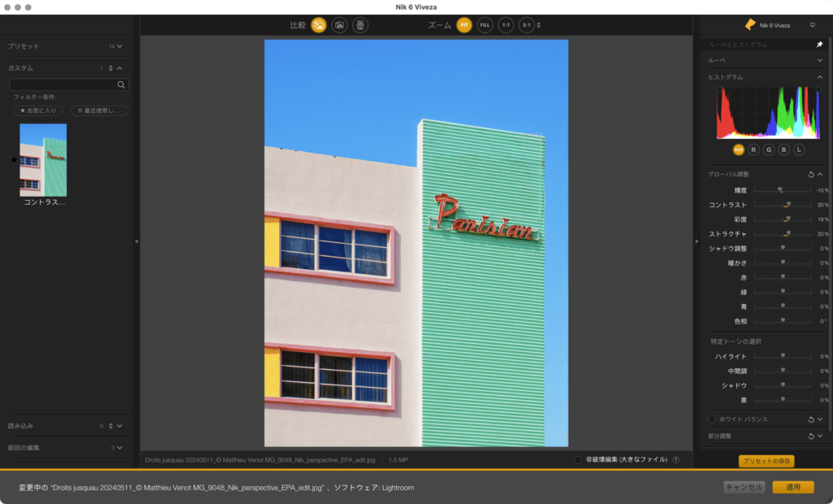The image size is (833, 504).
Task: Adjust the 色相 slider
Action: tap(783, 320)
